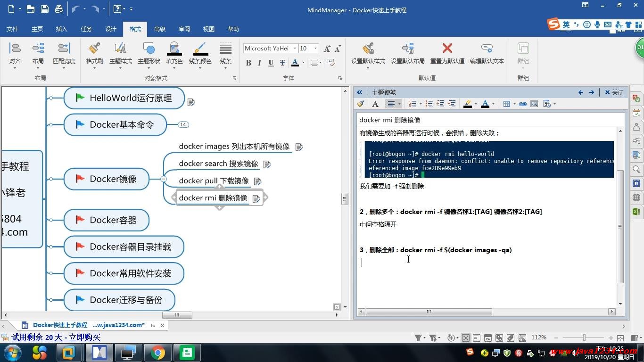This screenshot has height=362, width=644.
Task: Click the zoom slider handle in status bar
Action: (x=584, y=337)
